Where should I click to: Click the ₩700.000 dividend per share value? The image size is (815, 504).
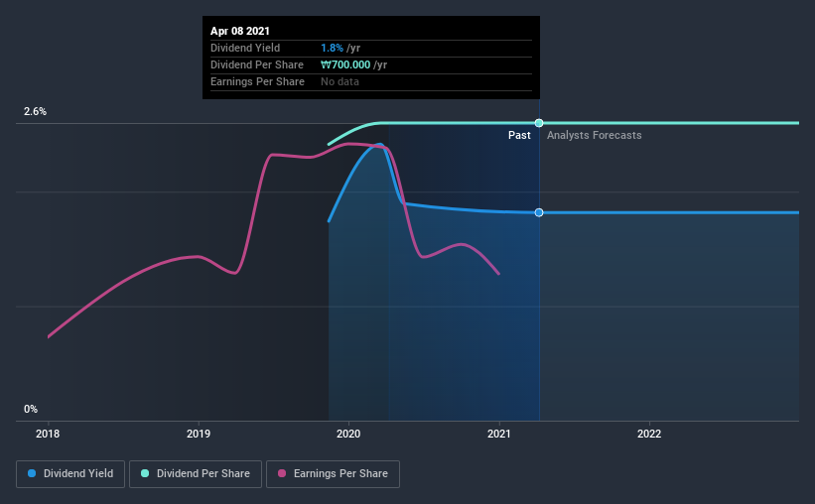click(345, 64)
